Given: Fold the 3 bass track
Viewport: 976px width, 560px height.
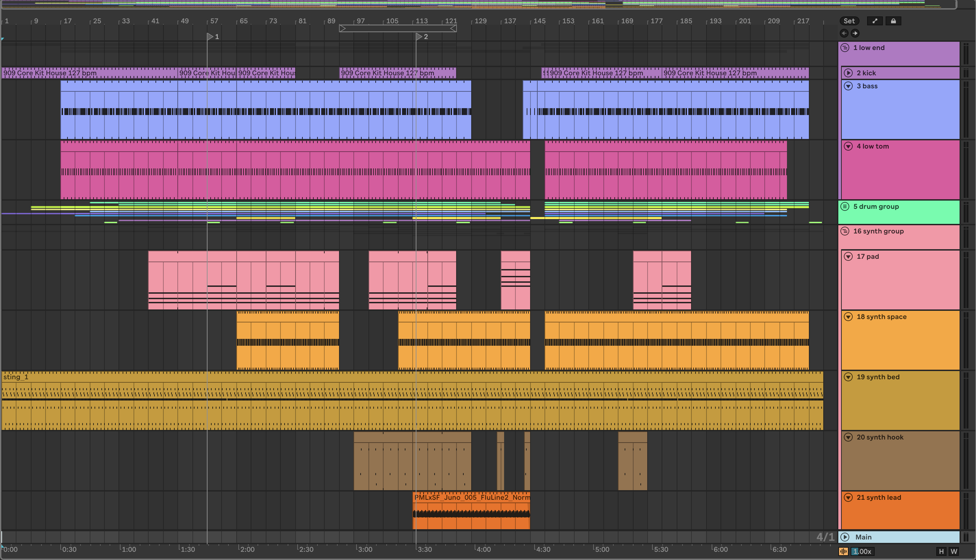Looking at the screenshot, I should [x=848, y=86].
